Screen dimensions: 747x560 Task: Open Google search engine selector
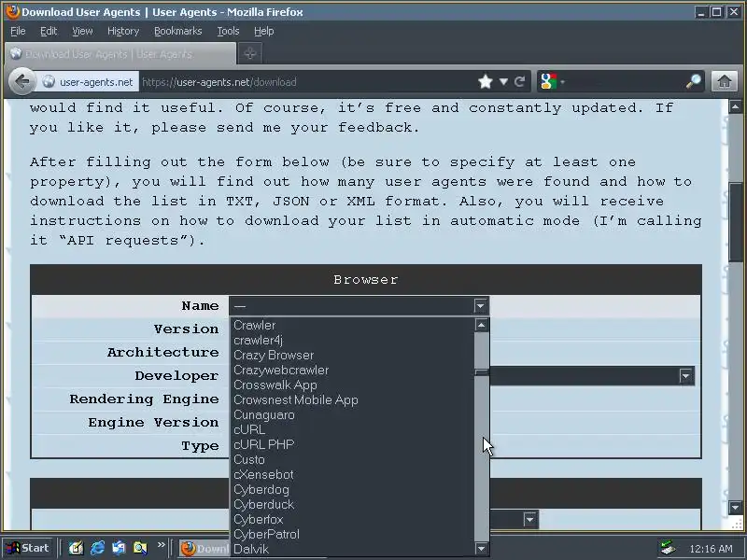[x=552, y=82]
